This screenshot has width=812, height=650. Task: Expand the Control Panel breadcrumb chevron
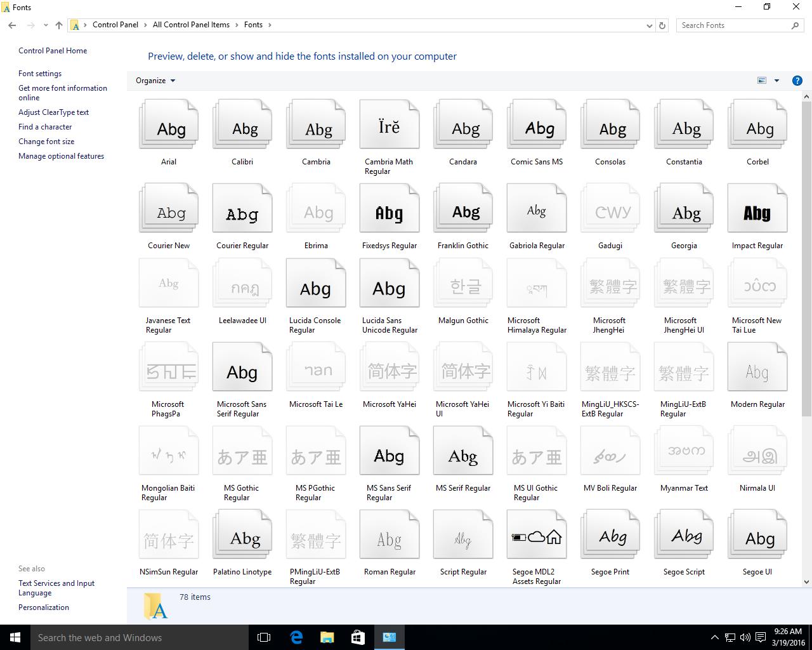point(145,25)
